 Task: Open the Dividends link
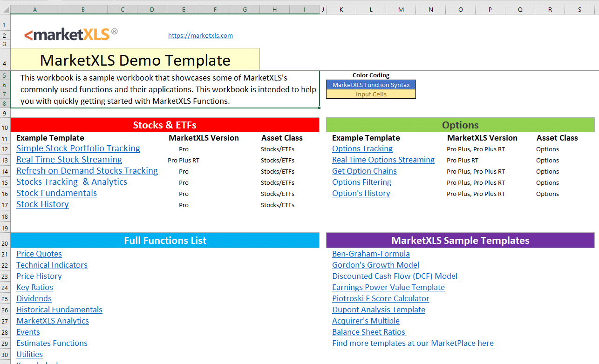pos(34,298)
